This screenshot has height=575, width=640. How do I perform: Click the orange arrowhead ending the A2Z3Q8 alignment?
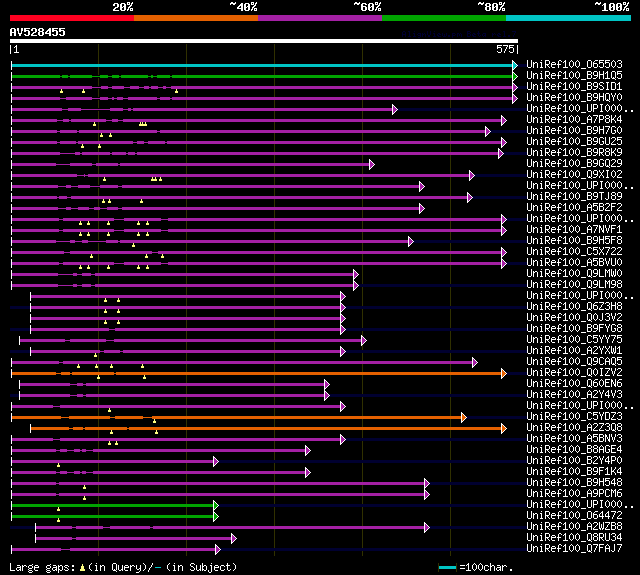click(x=504, y=428)
